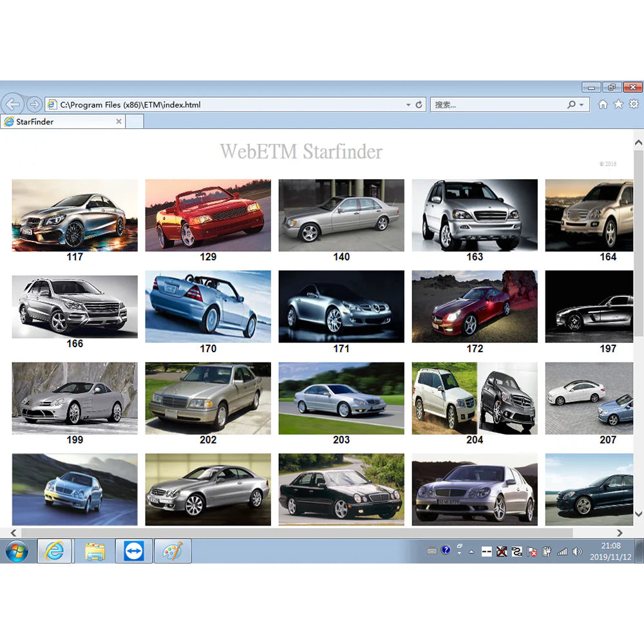Viewport: 644px width, 644px height.
Task: Click the Internet Explorer taskbar icon
Action: pos(55,552)
